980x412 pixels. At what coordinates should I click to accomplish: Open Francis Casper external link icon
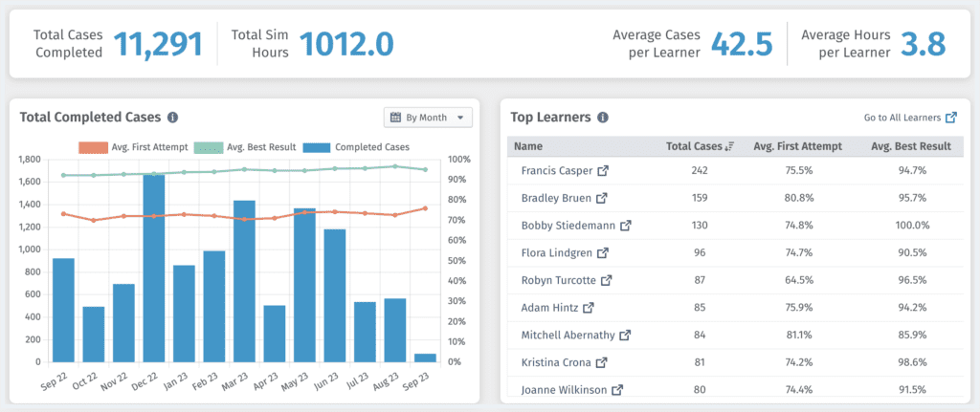[603, 170]
